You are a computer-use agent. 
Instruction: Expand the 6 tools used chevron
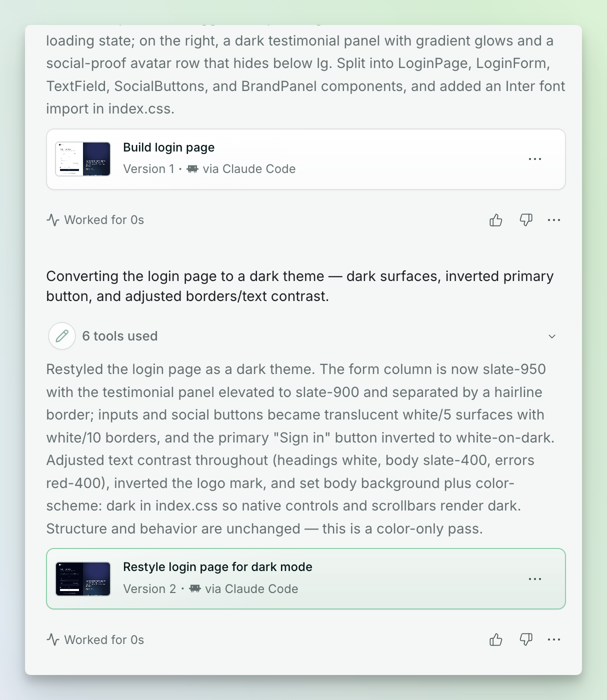point(552,336)
